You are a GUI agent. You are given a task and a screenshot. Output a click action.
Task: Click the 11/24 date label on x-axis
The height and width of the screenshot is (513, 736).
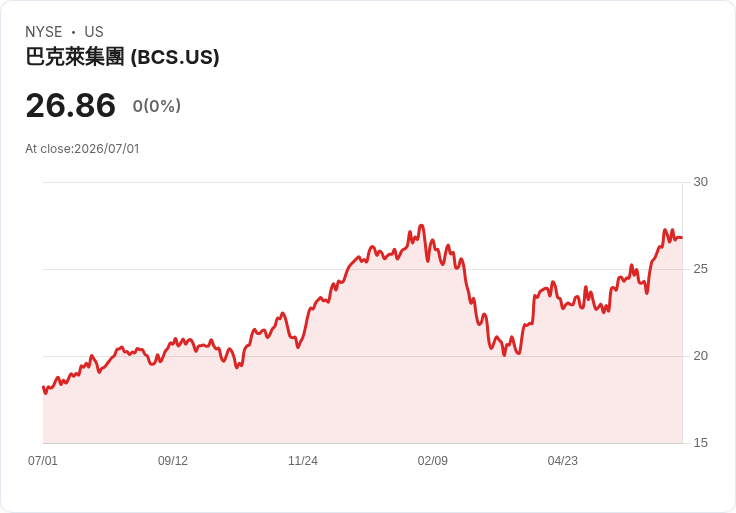(303, 460)
